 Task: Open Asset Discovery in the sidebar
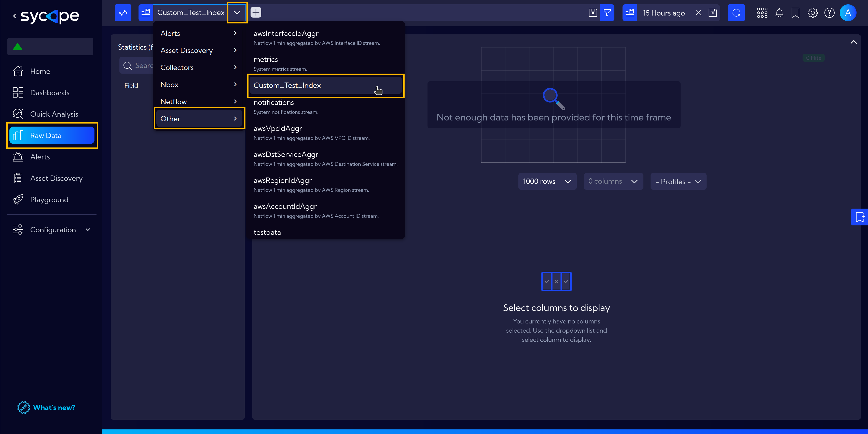(x=56, y=178)
